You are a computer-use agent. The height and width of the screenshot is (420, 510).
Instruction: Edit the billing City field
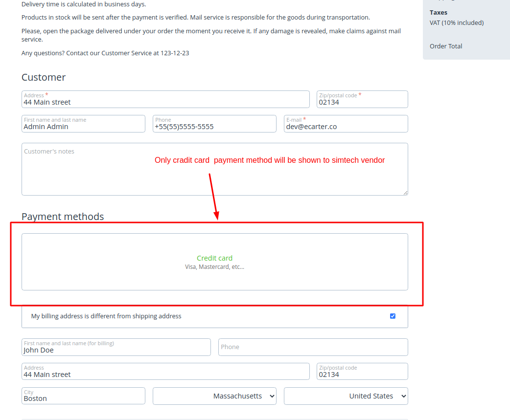[84, 396]
